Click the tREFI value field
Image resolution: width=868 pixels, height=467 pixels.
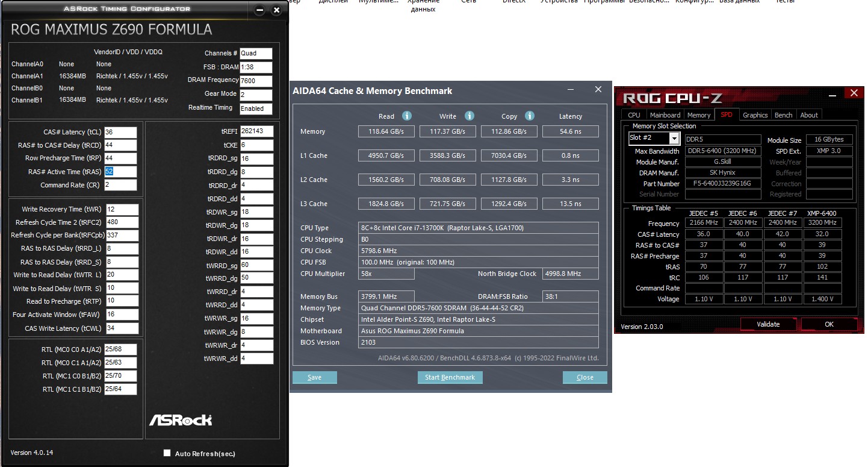256,131
